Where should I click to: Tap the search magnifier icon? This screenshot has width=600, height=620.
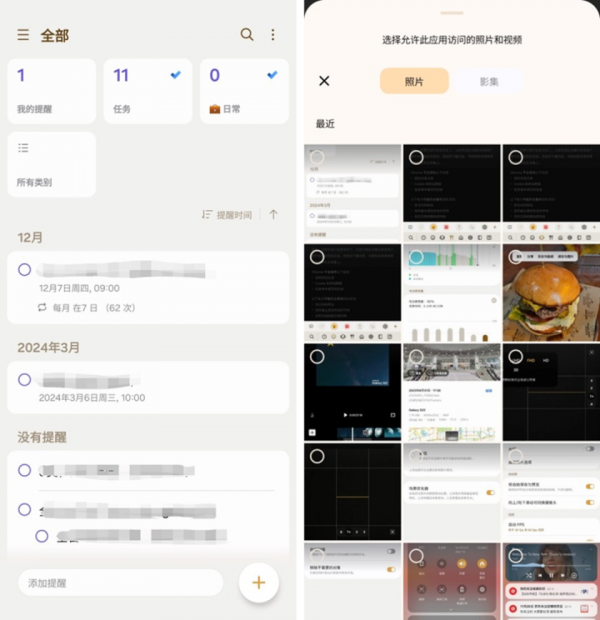pos(247,35)
